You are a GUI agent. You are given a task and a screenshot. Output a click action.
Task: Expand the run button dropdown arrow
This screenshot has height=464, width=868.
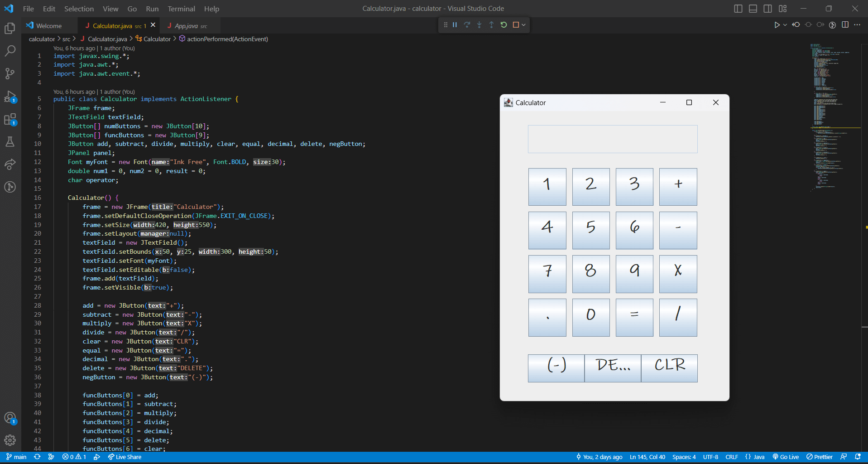pyautogui.click(x=785, y=25)
